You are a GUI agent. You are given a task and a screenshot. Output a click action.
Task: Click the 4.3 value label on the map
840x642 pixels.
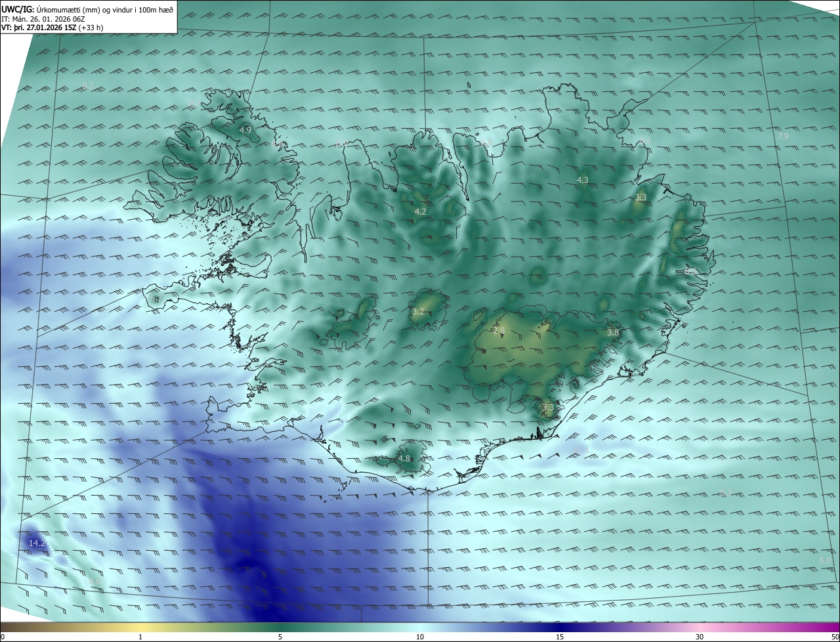click(583, 180)
